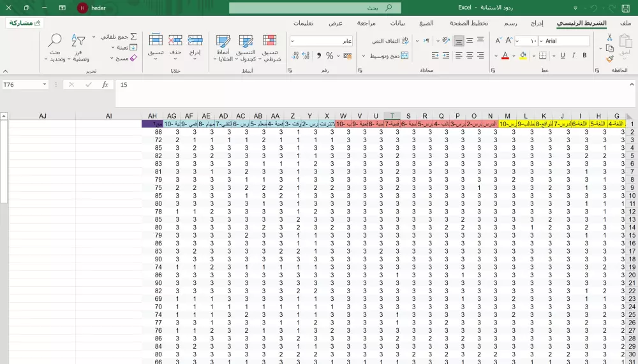Open Cell Styles (أنماط الخلايا)
This screenshot has width=638, height=364.
coord(223,48)
